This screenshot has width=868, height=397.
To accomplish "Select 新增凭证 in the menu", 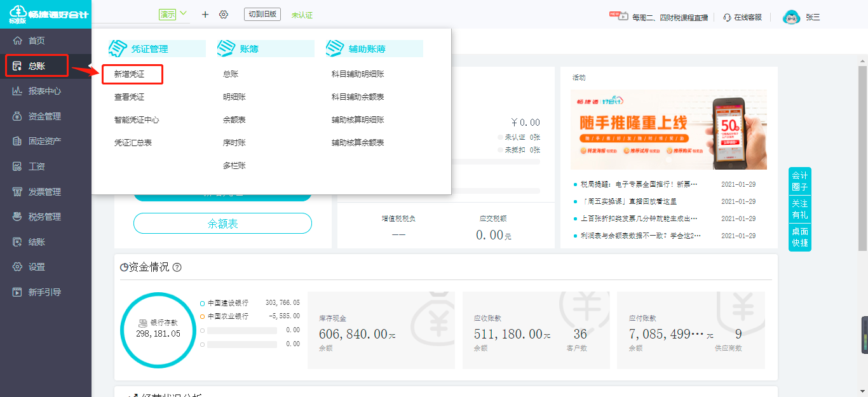I will pyautogui.click(x=129, y=74).
